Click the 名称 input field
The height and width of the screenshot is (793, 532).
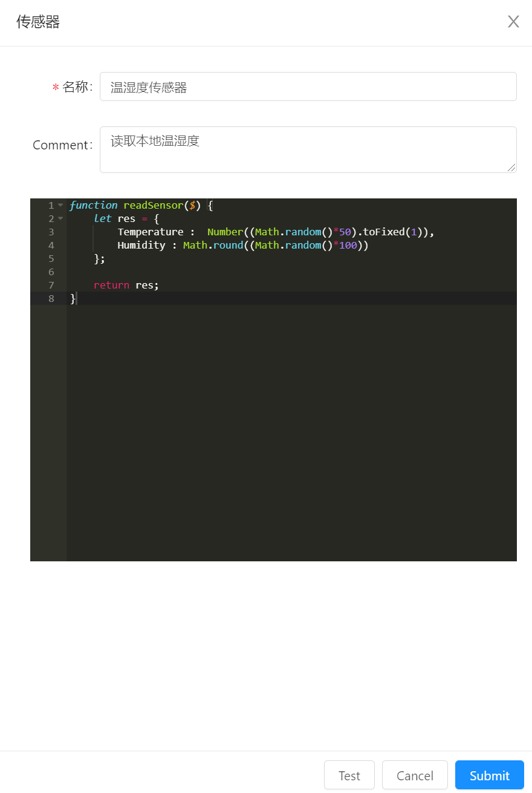pyautogui.click(x=308, y=86)
